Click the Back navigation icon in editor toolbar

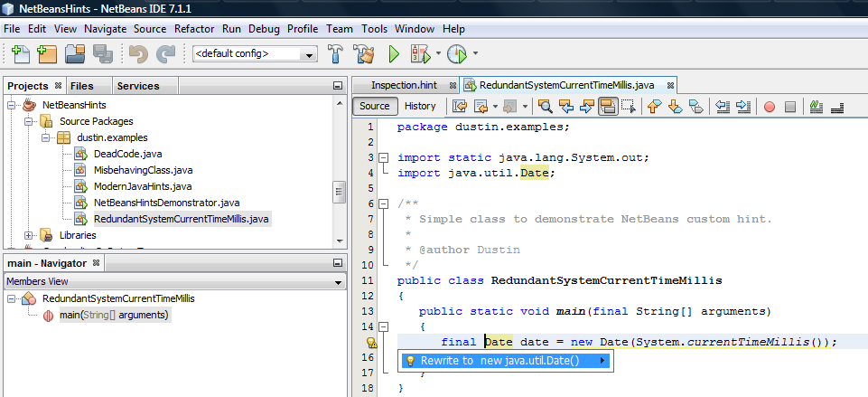coord(481,106)
